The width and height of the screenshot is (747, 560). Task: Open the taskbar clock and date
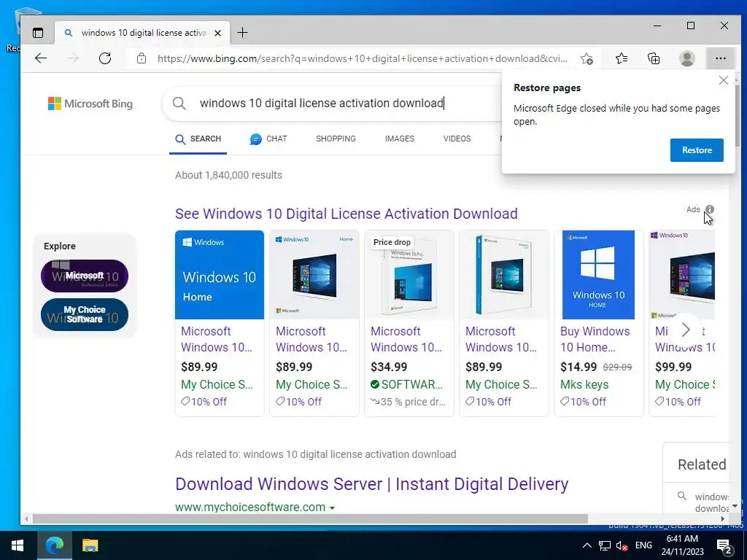(682, 545)
